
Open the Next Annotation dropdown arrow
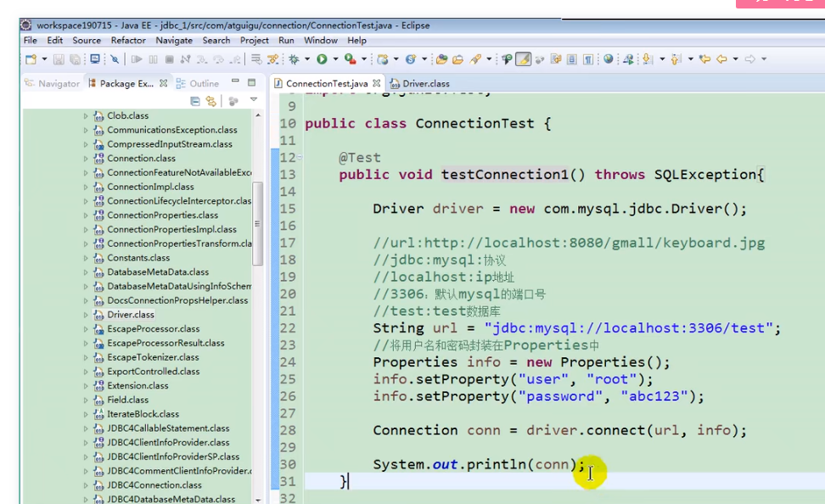(662, 59)
